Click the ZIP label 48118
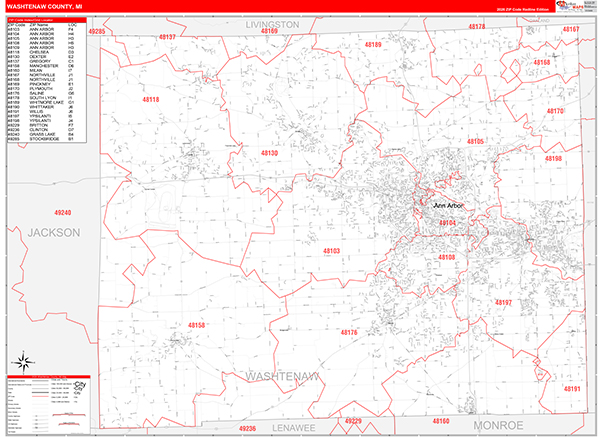600x437 pixels. coord(151,99)
